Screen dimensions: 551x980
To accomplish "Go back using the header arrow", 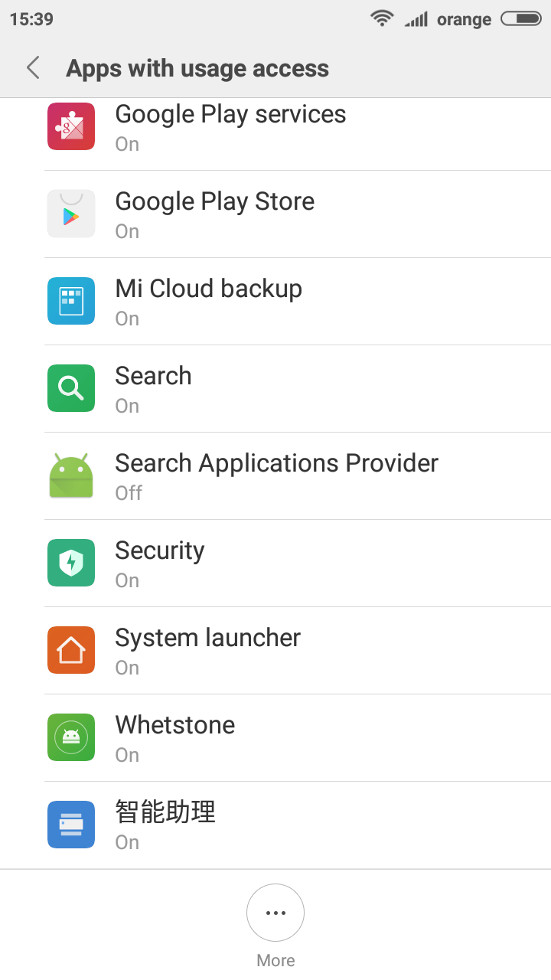I will (x=33, y=68).
